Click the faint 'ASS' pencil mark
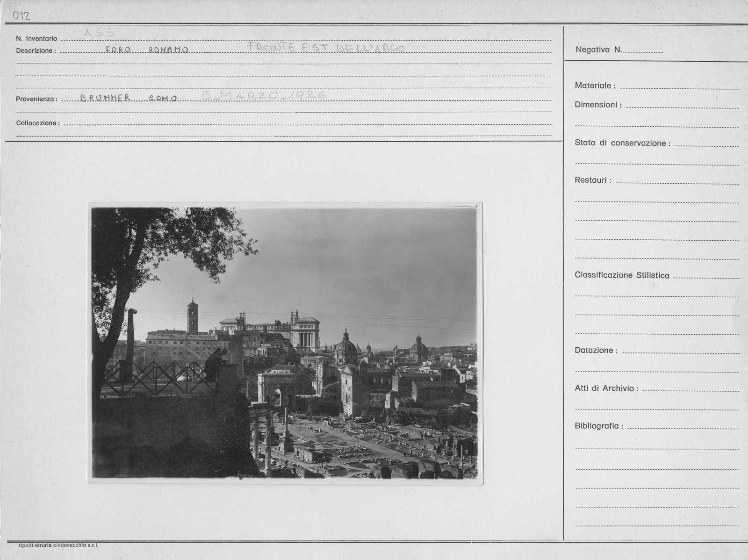 (99, 32)
